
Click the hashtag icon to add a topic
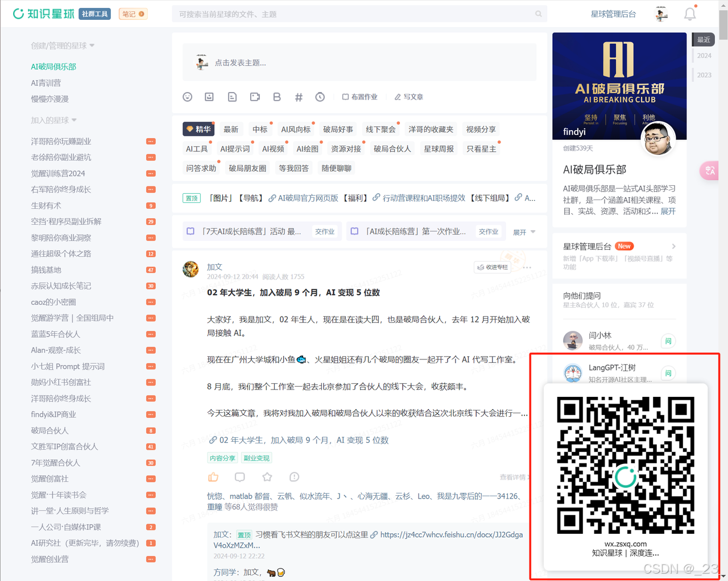pos(299,97)
